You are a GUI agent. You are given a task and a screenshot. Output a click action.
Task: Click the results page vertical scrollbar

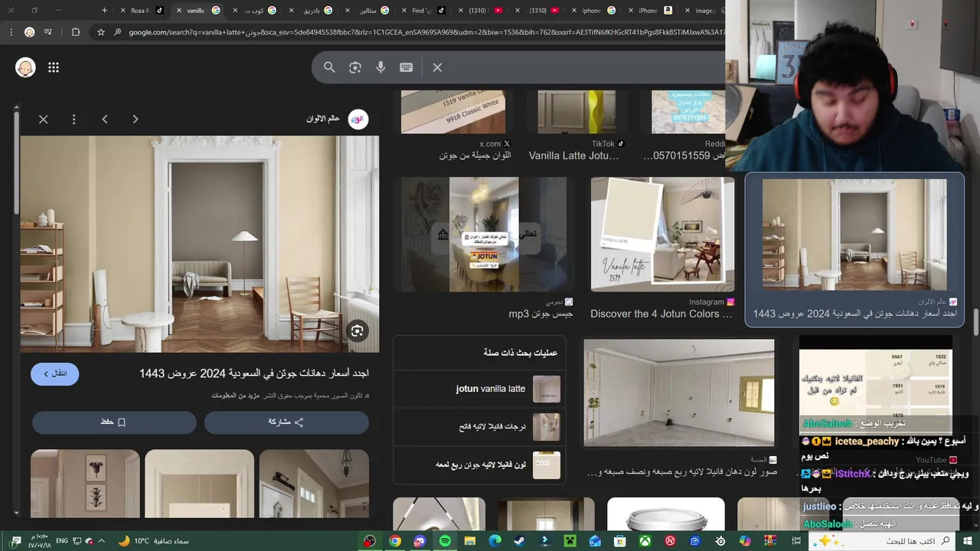(x=975, y=321)
